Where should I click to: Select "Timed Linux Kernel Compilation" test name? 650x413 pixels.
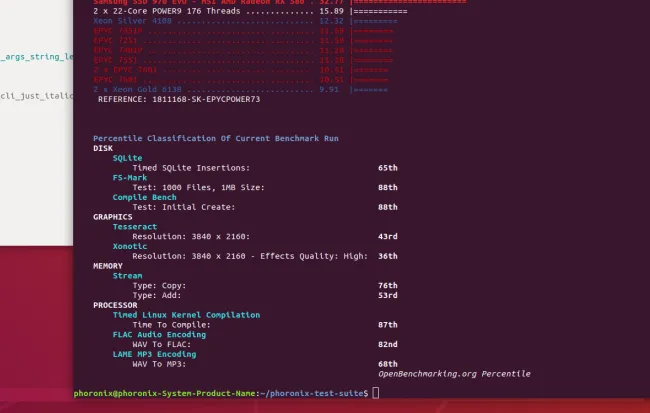[x=186, y=315]
